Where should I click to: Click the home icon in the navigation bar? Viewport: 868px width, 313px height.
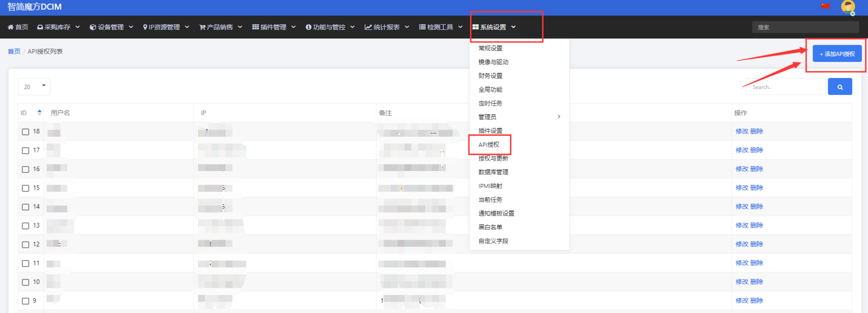[10, 27]
